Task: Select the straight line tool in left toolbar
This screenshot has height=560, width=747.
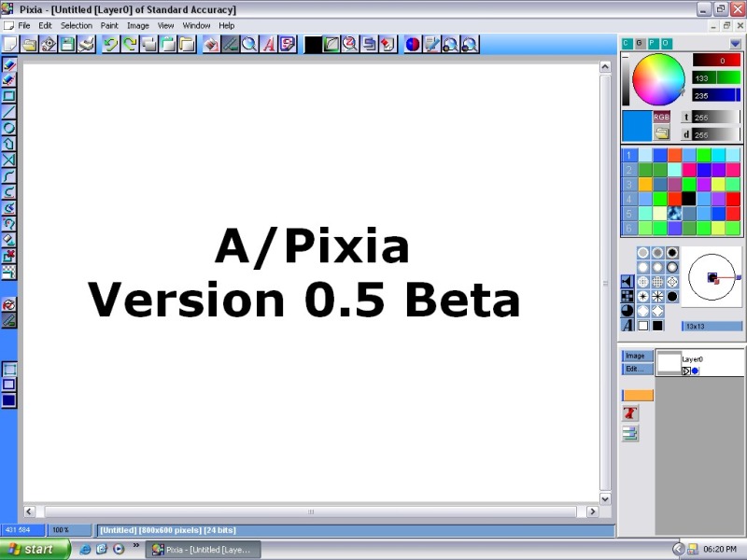Action: click(9, 112)
